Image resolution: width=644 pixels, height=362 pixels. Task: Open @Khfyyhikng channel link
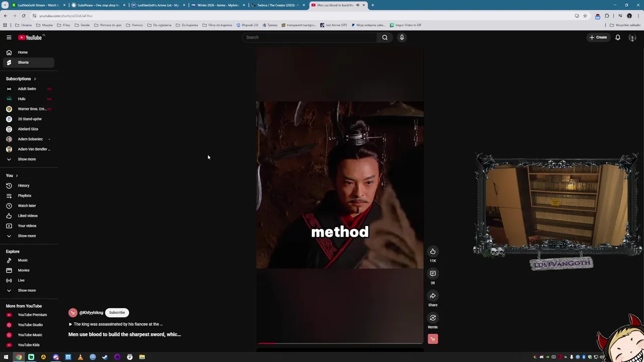click(91, 313)
